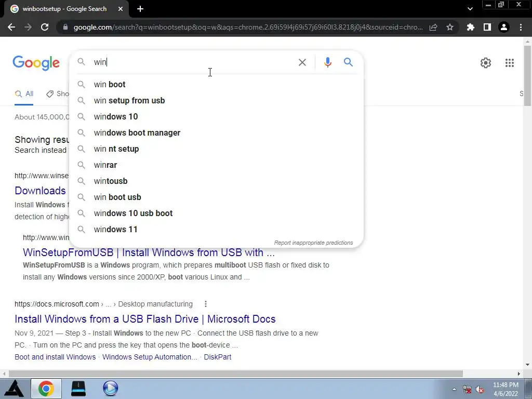
Task: Open Chrome's three-dot menu
Action: point(521,27)
